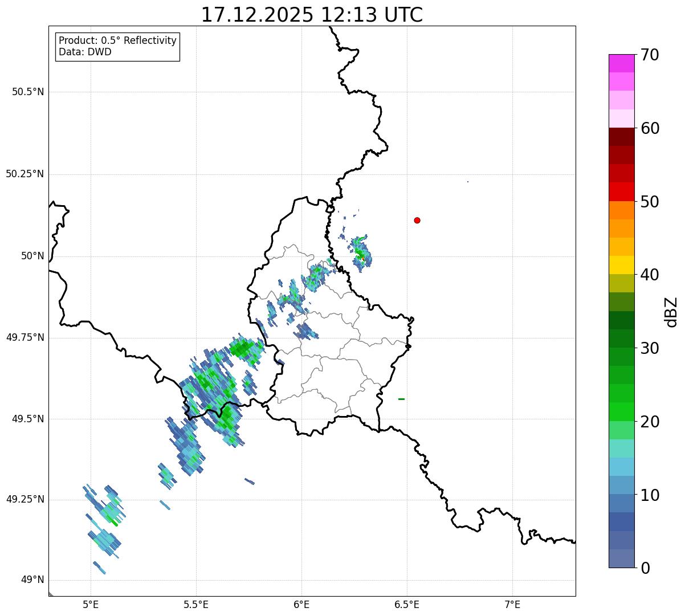Click the 10 dBZ colorbar label
Screen dimensions: 685x616
649,495
